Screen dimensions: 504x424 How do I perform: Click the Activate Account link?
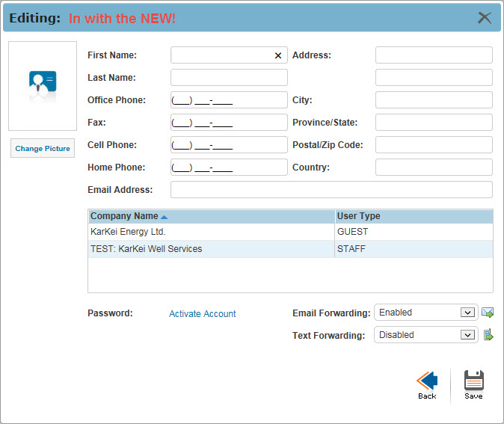tap(202, 314)
